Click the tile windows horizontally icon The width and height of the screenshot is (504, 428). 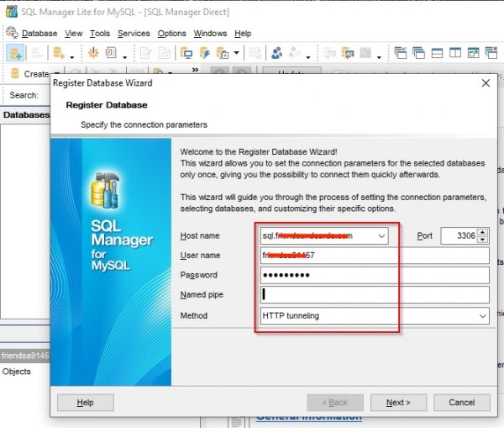437,53
